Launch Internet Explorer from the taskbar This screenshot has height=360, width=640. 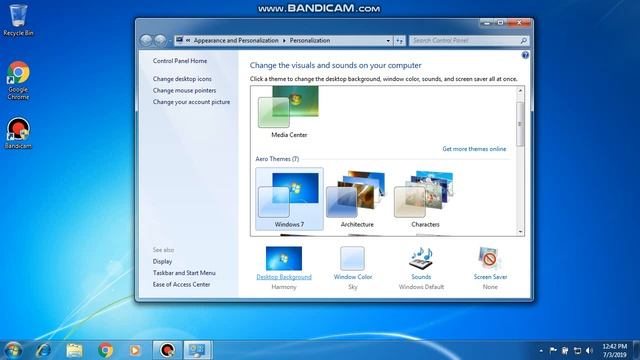pyautogui.click(x=43, y=350)
